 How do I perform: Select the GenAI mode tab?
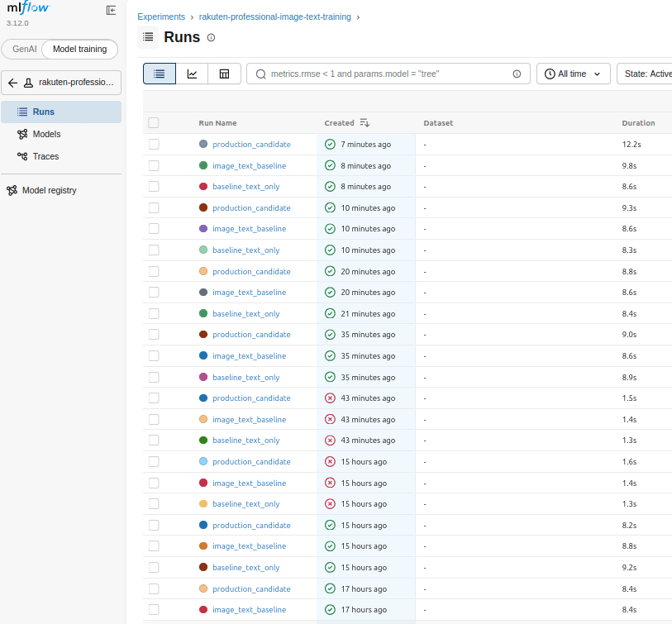[25, 49]
